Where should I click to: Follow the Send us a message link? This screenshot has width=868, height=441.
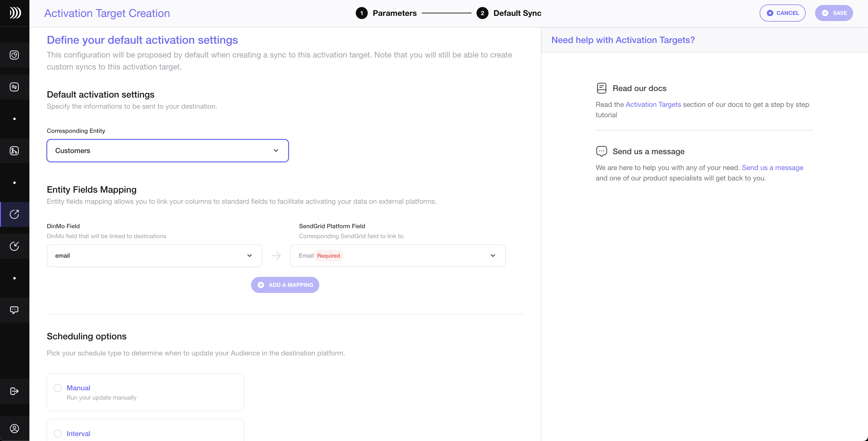tap(772, 168)
